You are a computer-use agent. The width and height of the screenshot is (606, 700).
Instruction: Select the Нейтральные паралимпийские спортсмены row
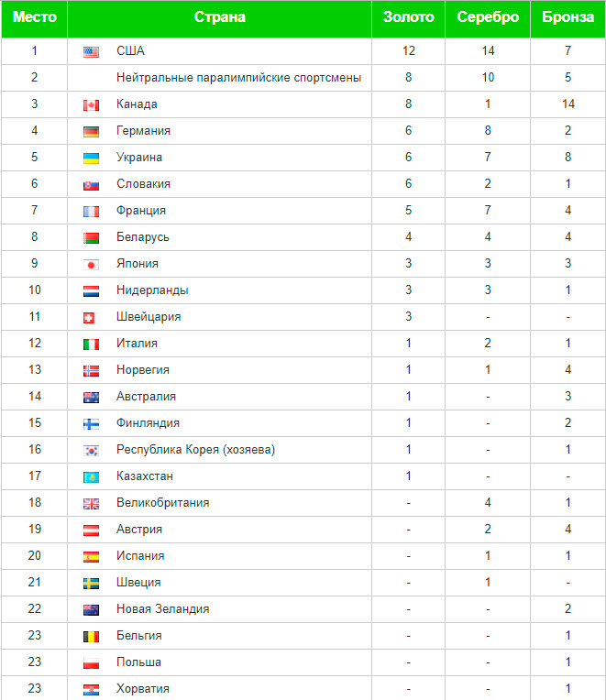[238, 78]
